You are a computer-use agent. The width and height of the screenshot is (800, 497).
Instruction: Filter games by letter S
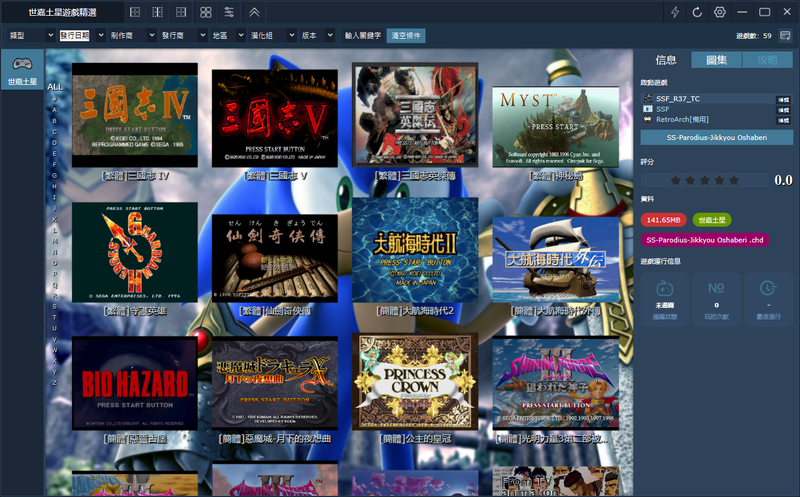pyautogui.click(x=55, y=306)
